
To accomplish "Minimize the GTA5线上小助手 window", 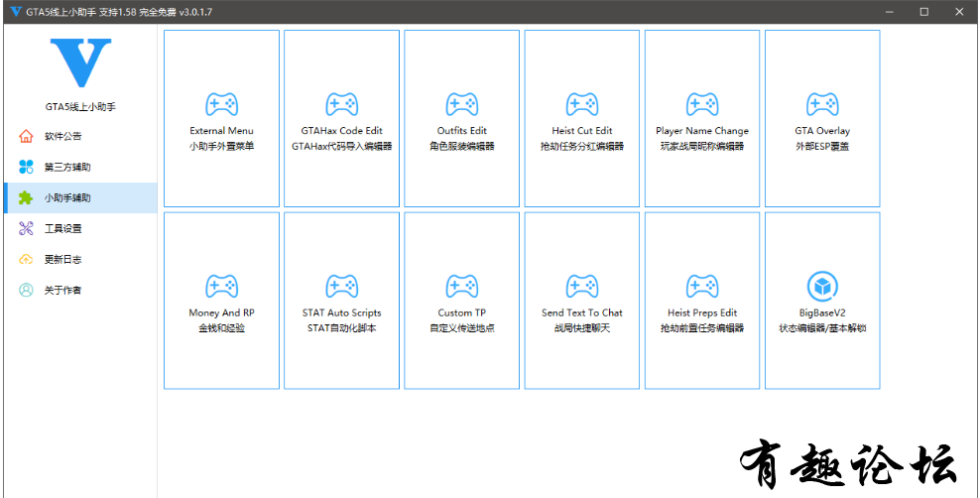I will (x=889, y=11).
